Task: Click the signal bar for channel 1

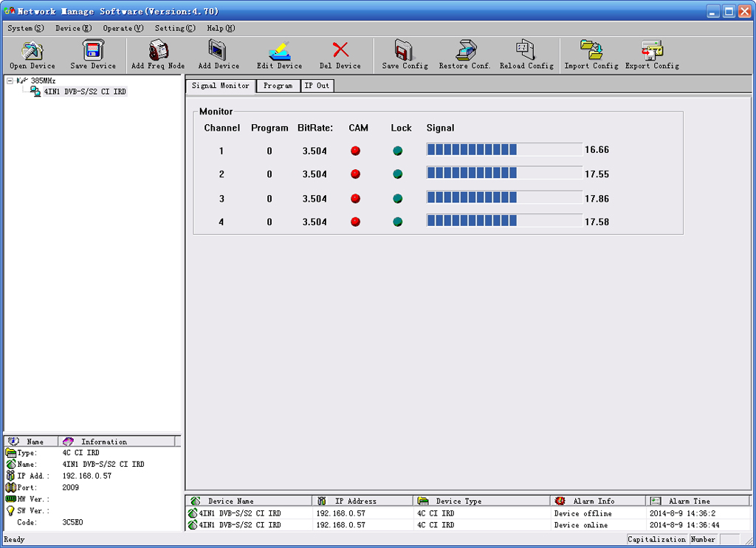Action: (504, 149)
